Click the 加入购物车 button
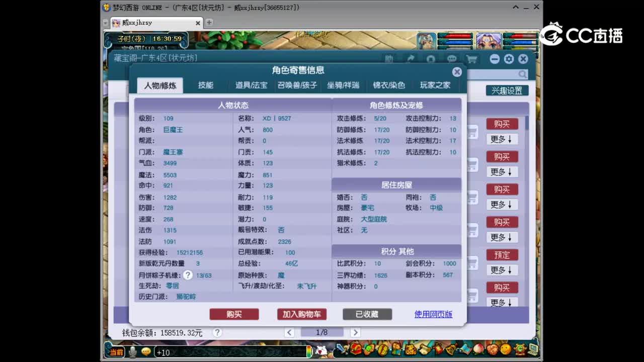This screenshot has width=644, height=362. [301, 314]
